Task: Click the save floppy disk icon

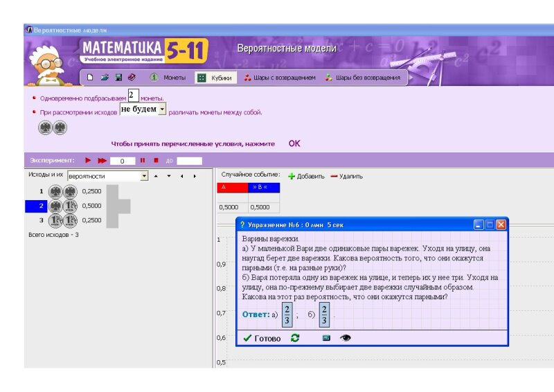Action: [118, 78]
